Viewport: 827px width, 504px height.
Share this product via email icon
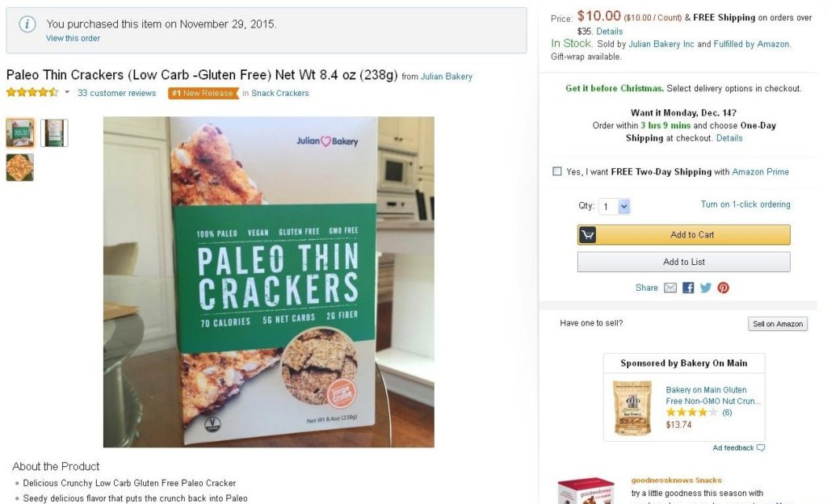670,288
